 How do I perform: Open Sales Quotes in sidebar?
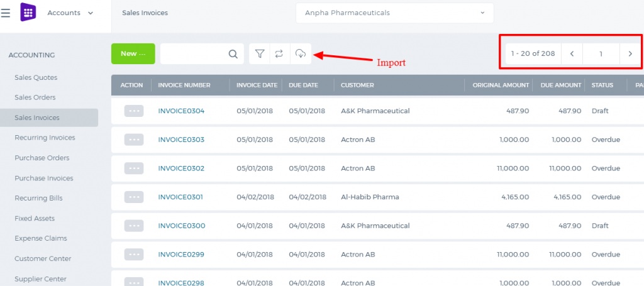36,77
